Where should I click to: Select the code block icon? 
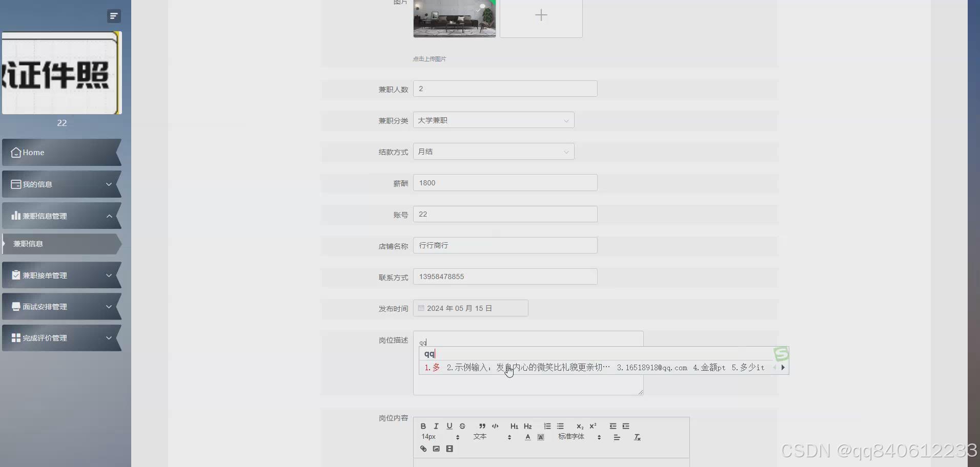(495, 426)
